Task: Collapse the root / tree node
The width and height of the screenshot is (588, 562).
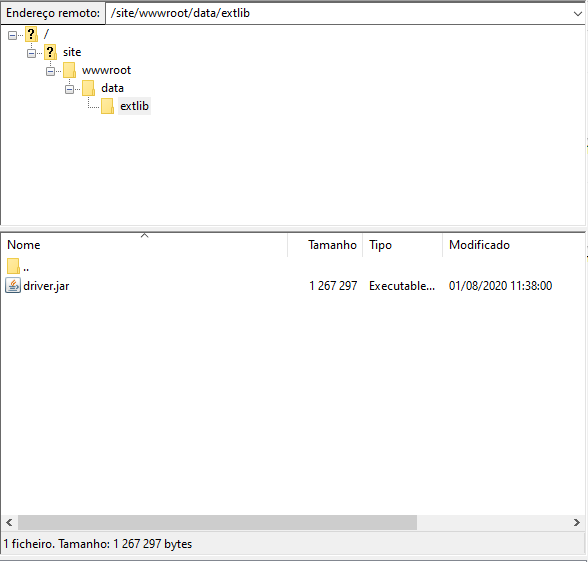Action: point(12,36)
